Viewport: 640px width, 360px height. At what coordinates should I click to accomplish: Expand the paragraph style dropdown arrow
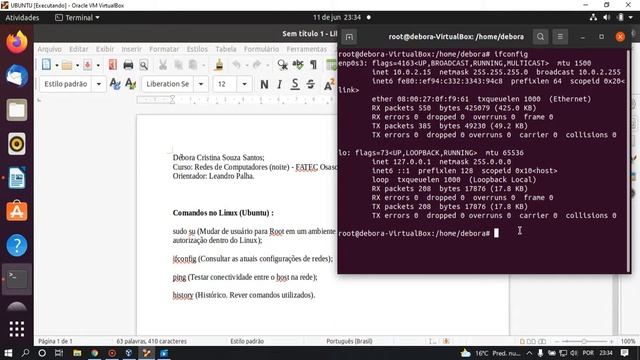point(99,84)
